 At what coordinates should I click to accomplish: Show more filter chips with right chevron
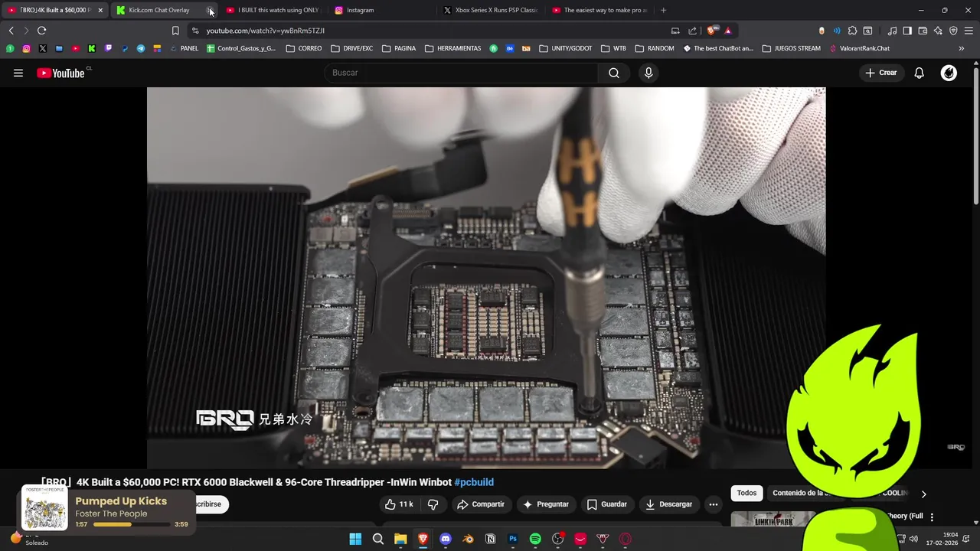click(x=923, y=494)
